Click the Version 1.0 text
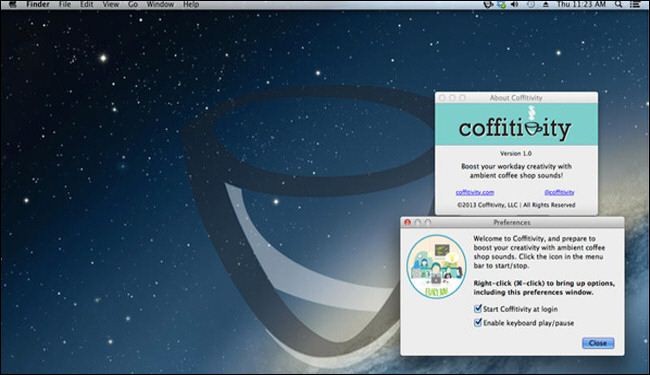 pyautogui.click(x=516, y=153)
